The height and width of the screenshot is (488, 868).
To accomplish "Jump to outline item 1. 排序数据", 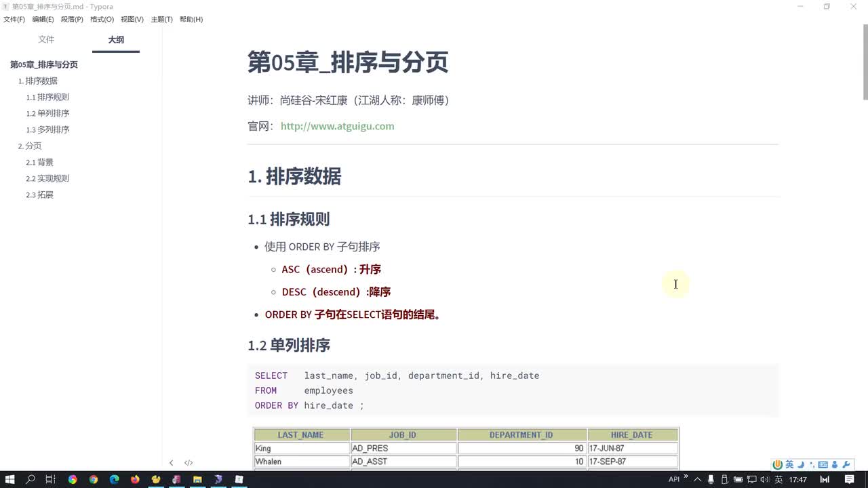I will 38,81.
